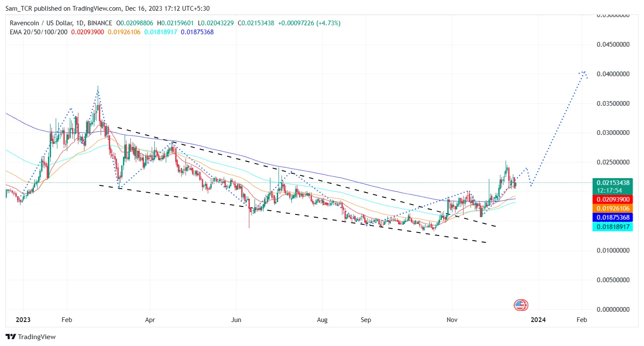Screen dimensions: 644x346
Task: Click the EMA 200 value 0.01875368 in legend
Action: click(197, 32)
